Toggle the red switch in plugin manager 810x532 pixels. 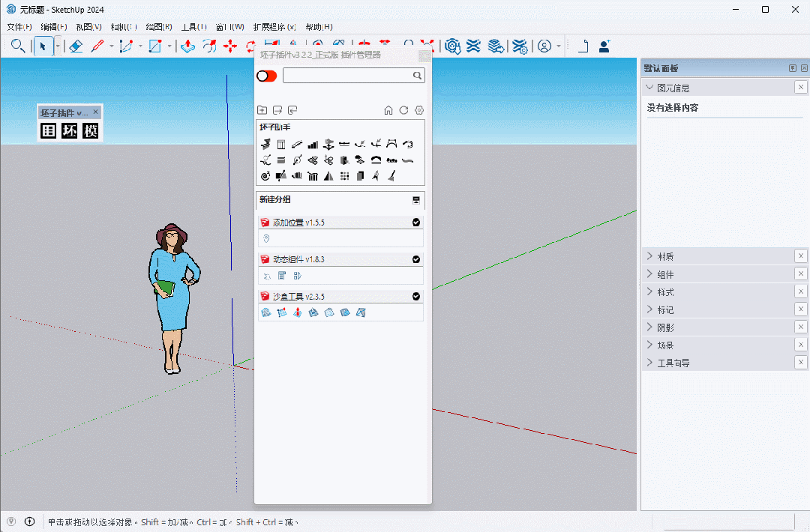(x=266, y=76)
